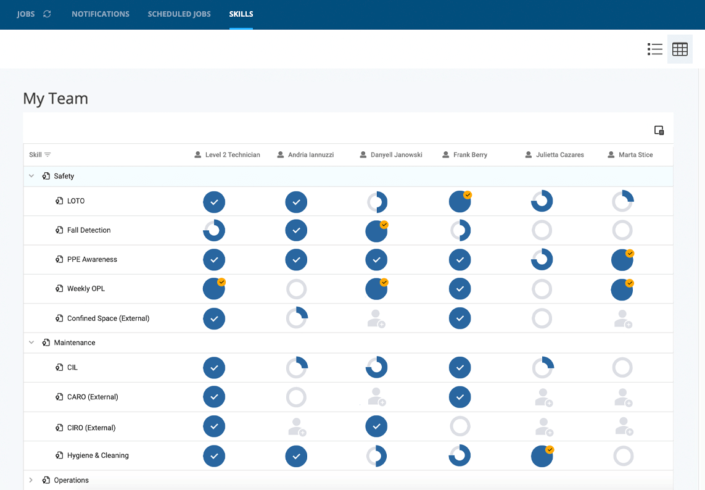The image size is (705, 490).
Task: Click Danyell Janowski's LOTO progress ring
Action: (x=377, y=202)
